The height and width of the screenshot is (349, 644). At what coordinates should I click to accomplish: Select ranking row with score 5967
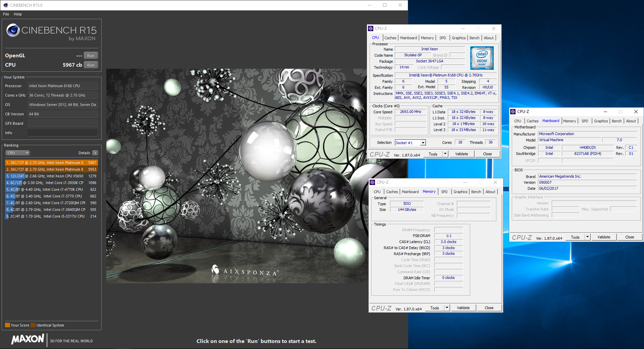click(51, 163)
